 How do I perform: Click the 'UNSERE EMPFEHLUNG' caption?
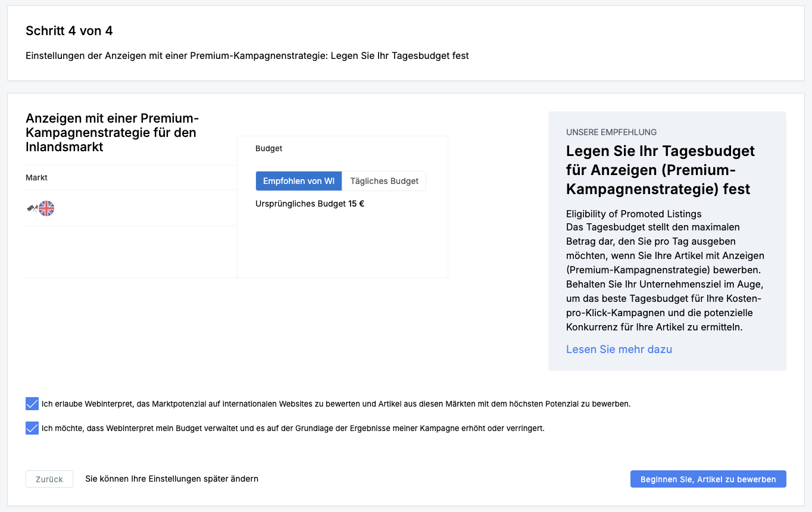coord(611,132)
